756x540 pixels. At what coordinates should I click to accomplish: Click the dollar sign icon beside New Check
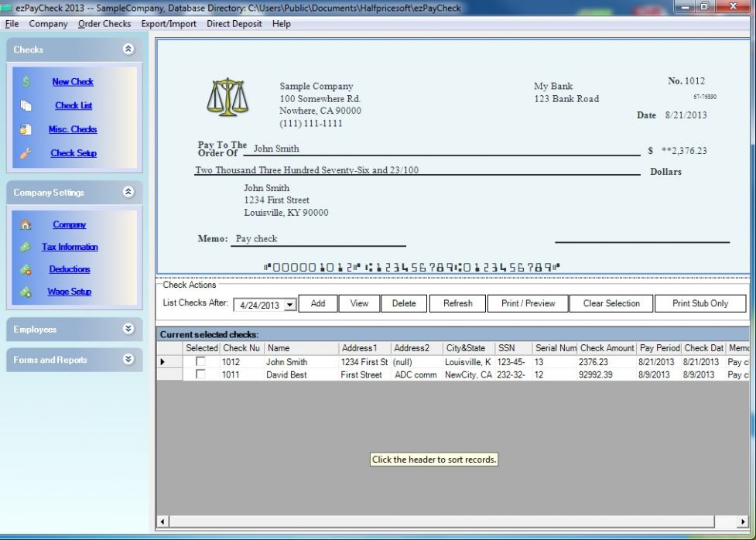[x=26, y=81]
